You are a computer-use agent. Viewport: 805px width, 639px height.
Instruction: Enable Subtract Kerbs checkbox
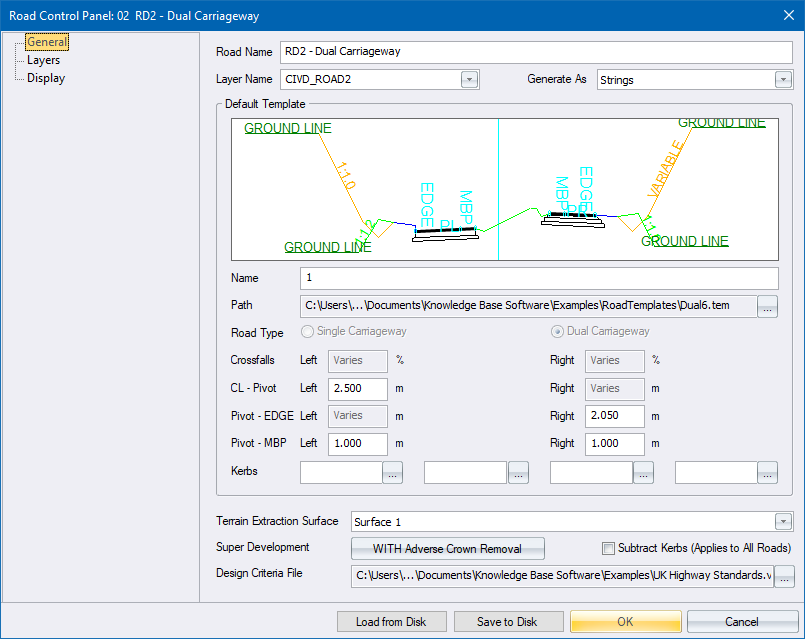(x=608, y=548)
